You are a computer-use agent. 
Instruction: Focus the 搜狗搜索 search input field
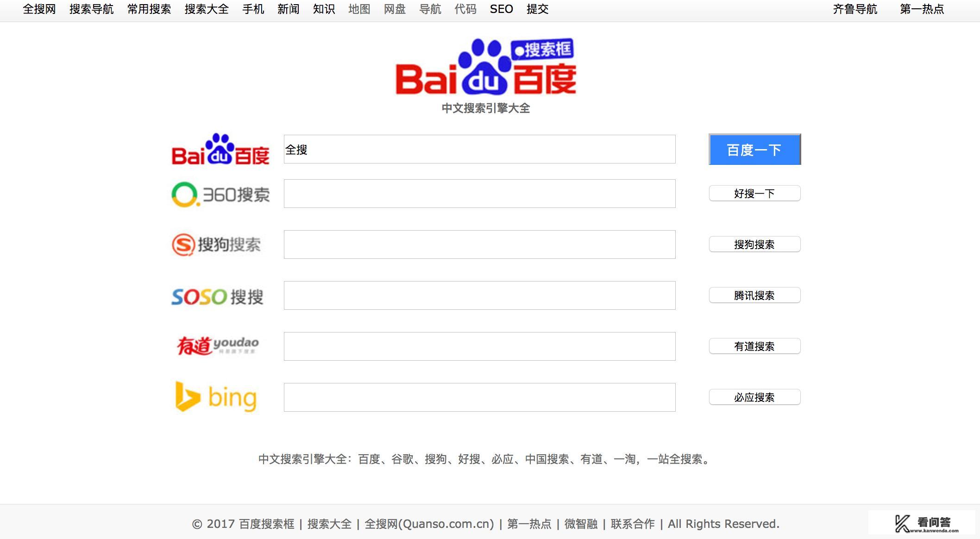479,244
